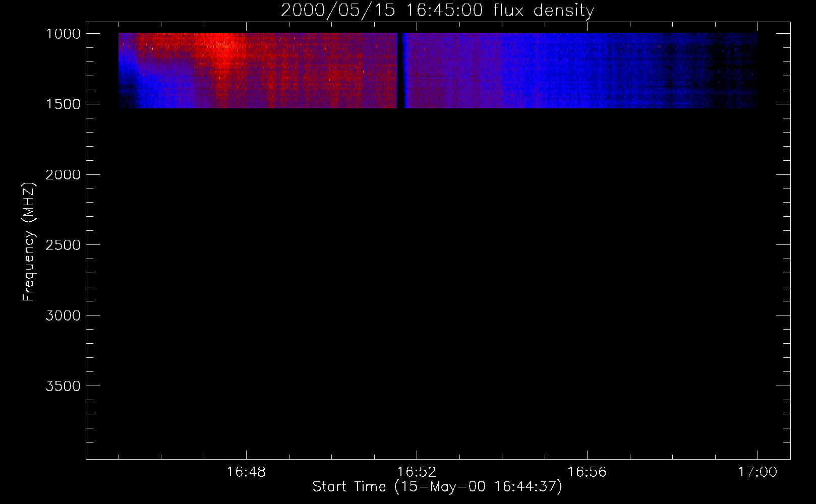The height and width of the screenshot is (504, 816).
Task: Click the 1500 frequency tick label
Action: tap(63, 104)
